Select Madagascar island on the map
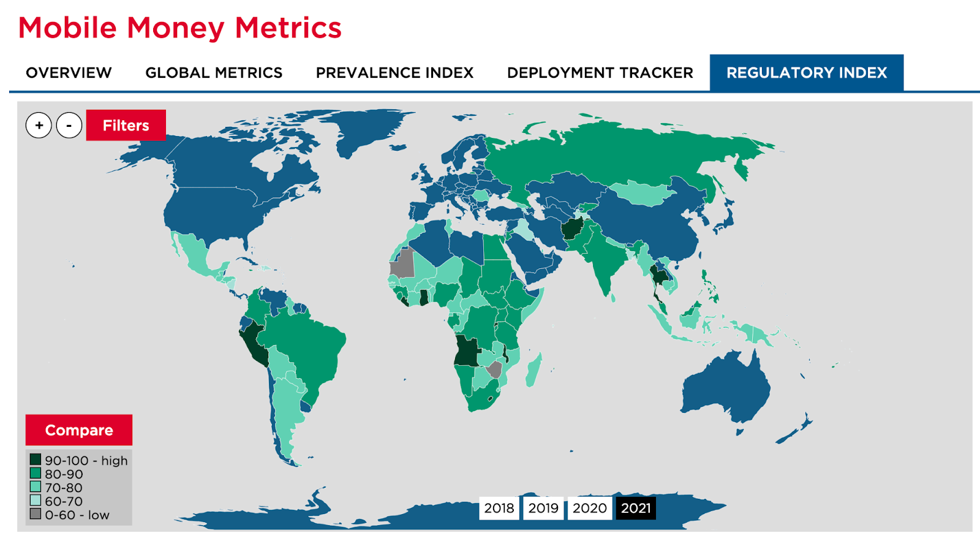The width and height of the screenshot is (980, 538). 533,370
